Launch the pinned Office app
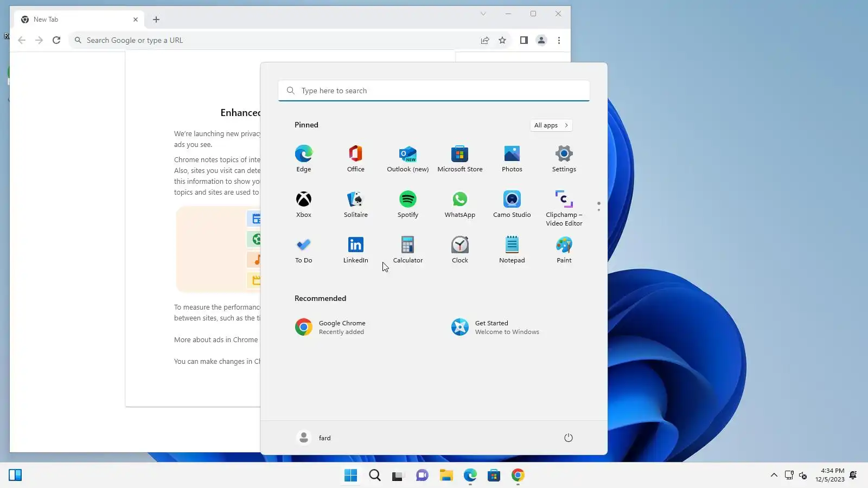This screenshot has height=488, width=868. tap(356, 159)
